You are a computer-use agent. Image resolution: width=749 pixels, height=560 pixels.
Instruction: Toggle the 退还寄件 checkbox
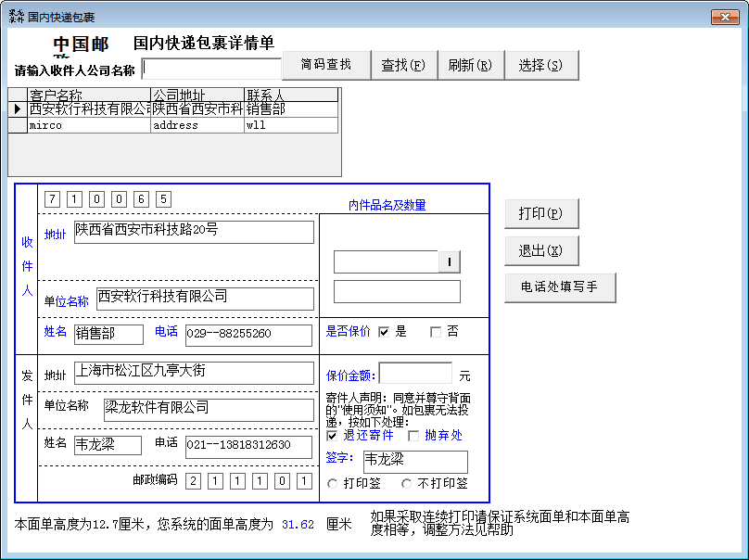tap(332, 436)
